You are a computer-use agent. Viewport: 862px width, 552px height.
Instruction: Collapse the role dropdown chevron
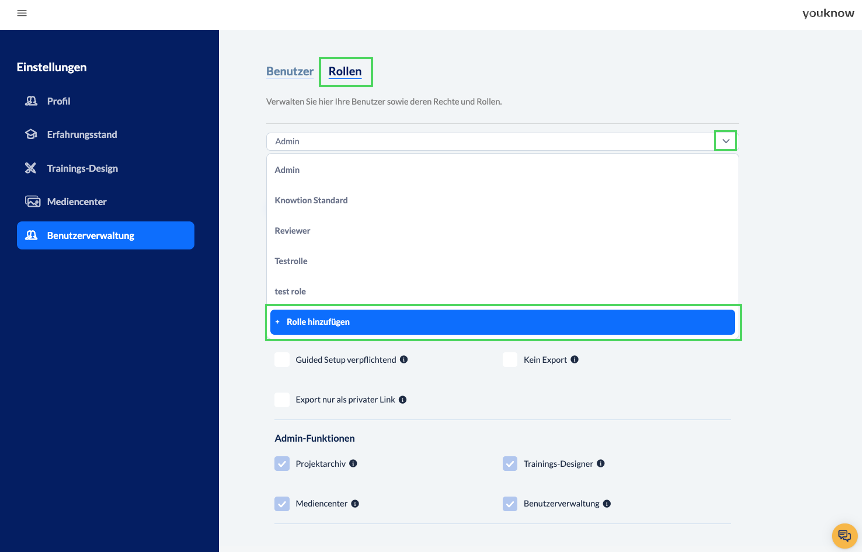[726, 141]
